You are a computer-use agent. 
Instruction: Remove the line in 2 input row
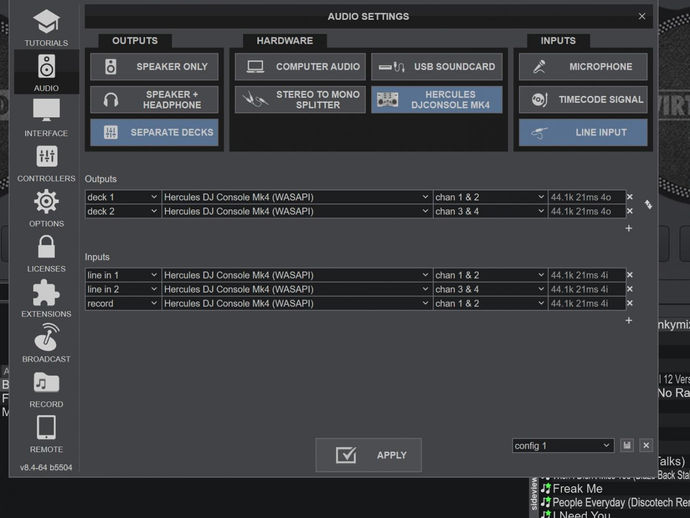[x=630, y=289]
